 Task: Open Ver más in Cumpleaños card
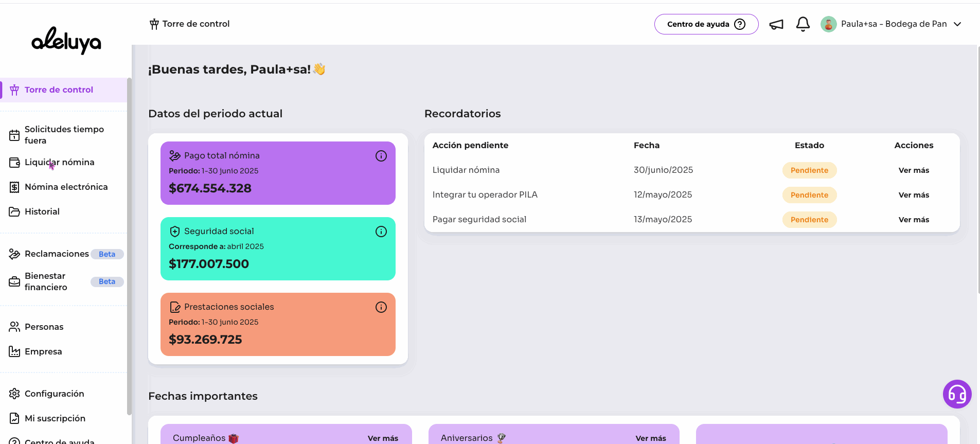coord(383,438)
